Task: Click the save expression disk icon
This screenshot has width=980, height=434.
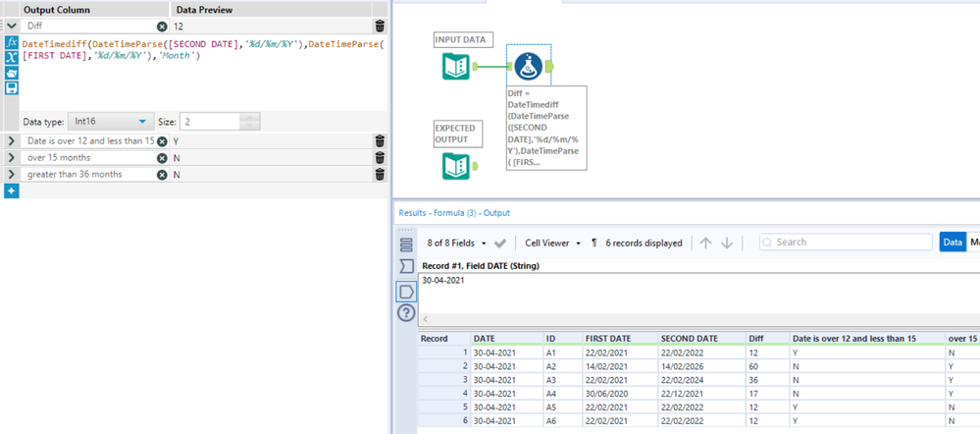Action: 12,88
